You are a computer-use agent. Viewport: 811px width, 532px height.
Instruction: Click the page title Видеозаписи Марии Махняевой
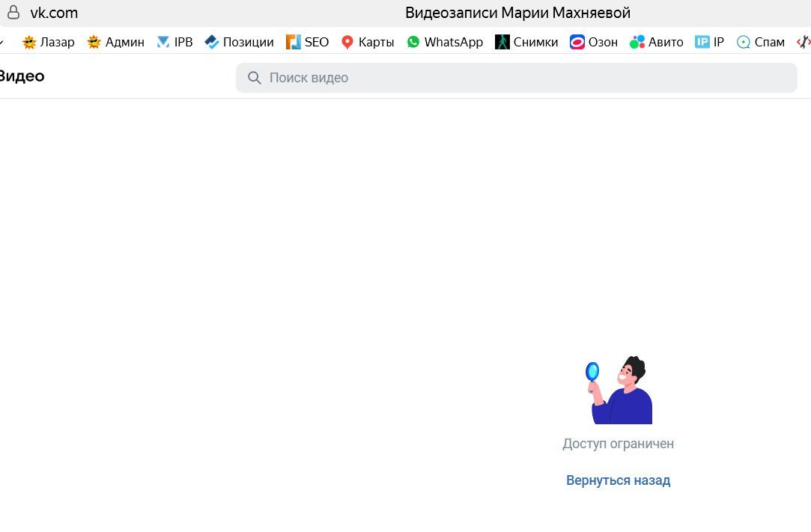coord(517,13)
